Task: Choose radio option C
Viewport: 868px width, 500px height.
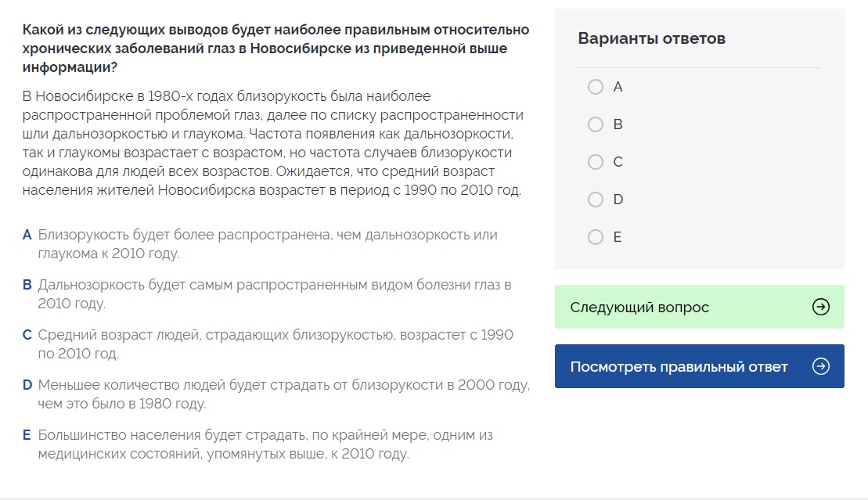Action: coord(596,162)
